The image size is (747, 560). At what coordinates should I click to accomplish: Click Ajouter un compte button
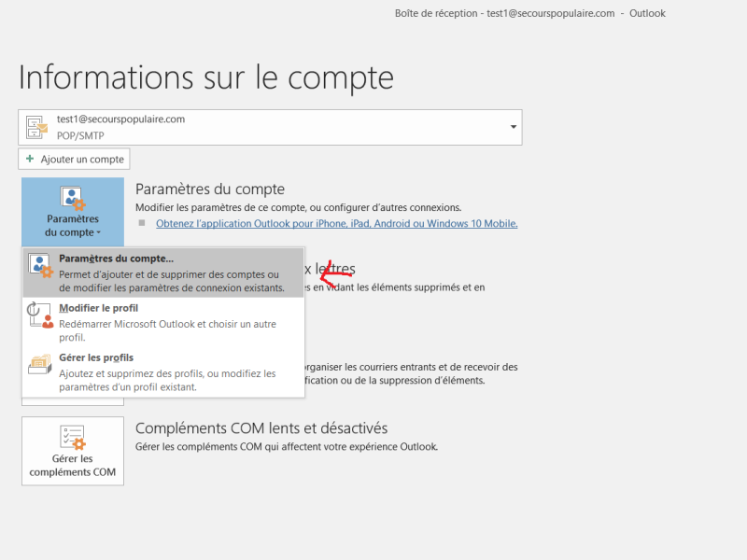point(74,159)
